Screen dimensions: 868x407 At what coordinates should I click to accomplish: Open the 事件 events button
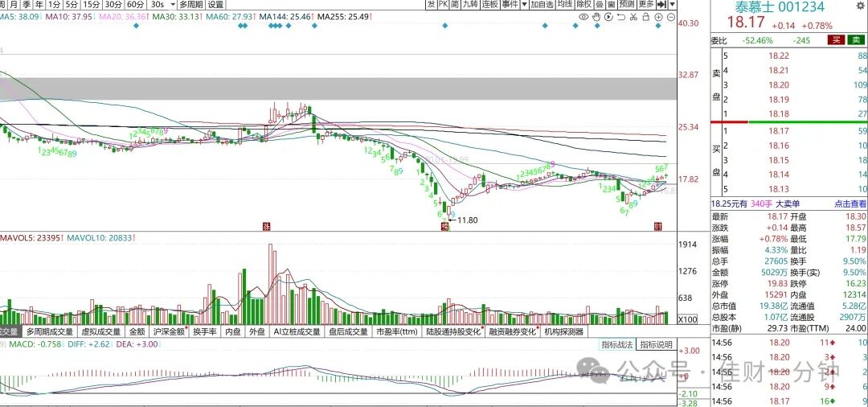pyautogui.click(x=510, y=5)
